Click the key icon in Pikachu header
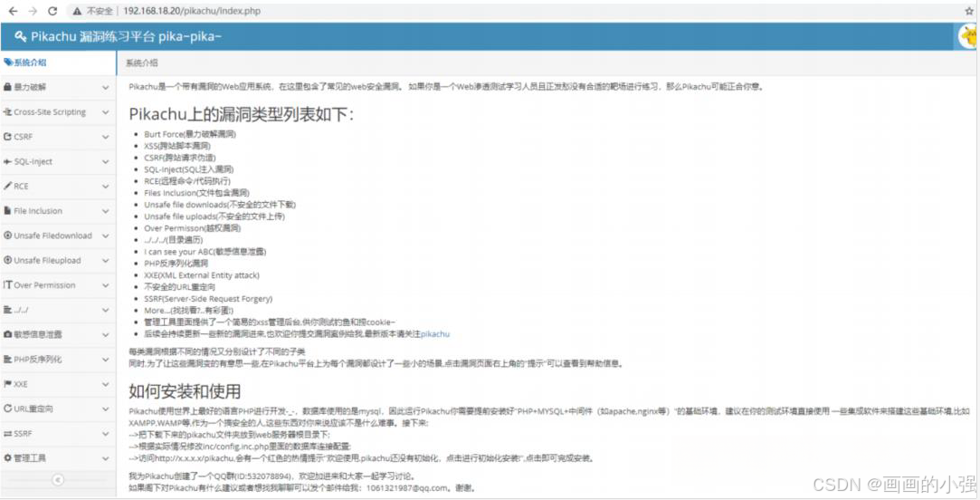980x500 pixels. click(20, 37)
